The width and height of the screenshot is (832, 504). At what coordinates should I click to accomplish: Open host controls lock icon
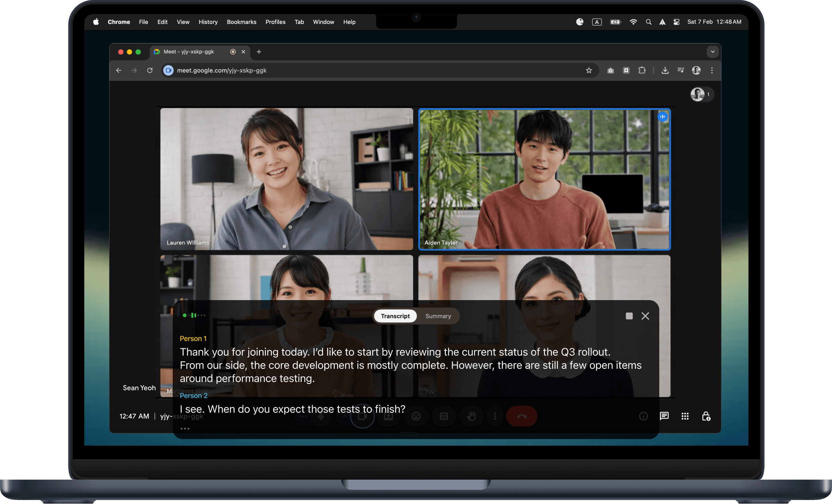pyautogui.click(x=706, y=416)
